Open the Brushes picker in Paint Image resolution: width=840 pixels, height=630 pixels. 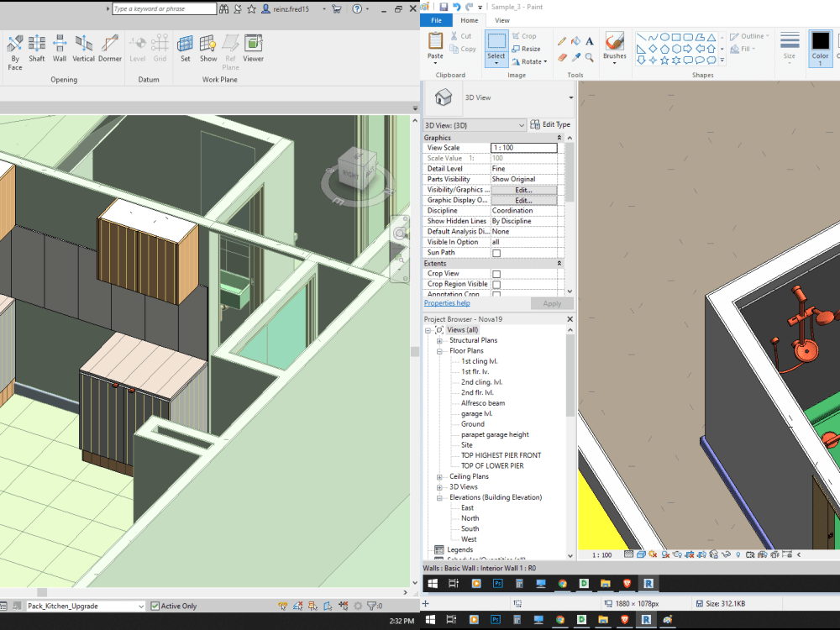point(614,48)
